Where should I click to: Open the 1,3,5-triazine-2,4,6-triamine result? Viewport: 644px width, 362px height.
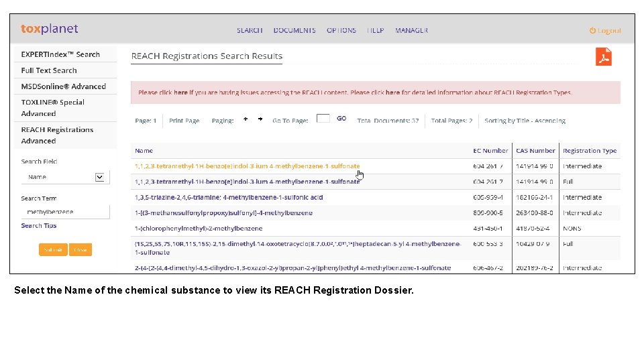pos(229,197)
